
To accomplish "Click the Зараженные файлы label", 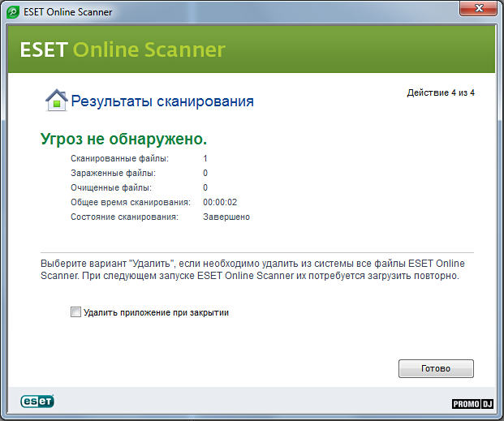I will tap(113, 173).
